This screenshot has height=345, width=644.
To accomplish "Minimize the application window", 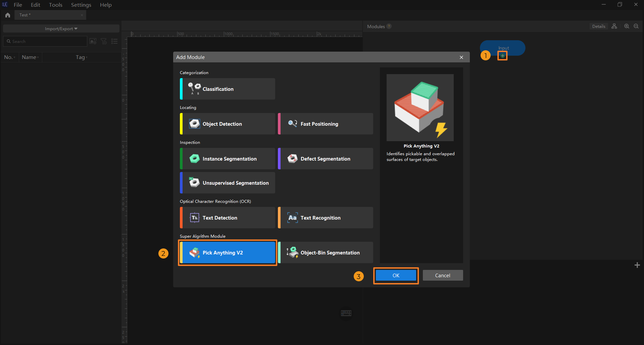I will (x=603, y=5).
